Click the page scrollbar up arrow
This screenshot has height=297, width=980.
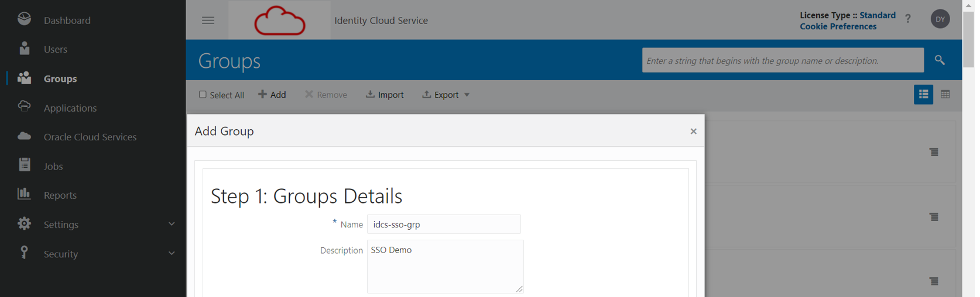point(968,5)
